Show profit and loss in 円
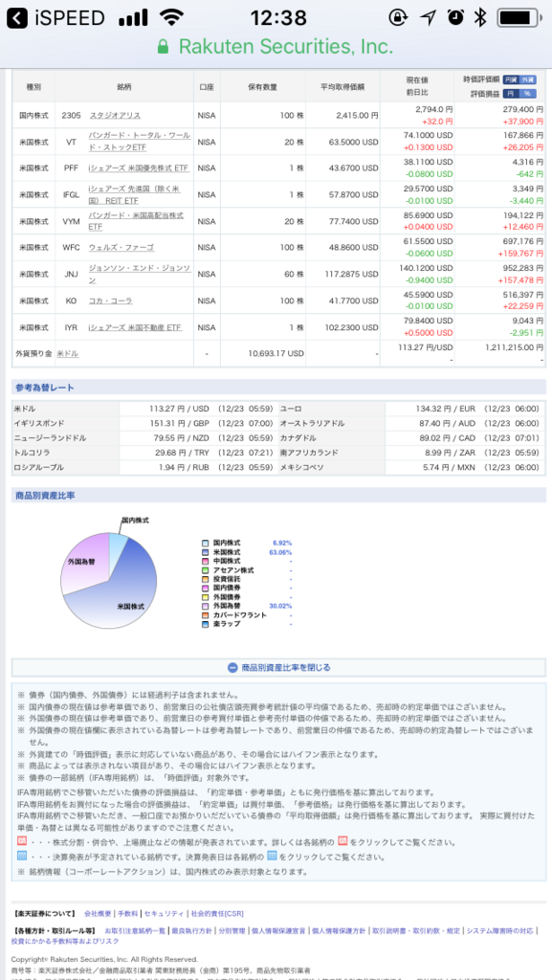Viewport: 552px width, 980px height. [511, 94]
